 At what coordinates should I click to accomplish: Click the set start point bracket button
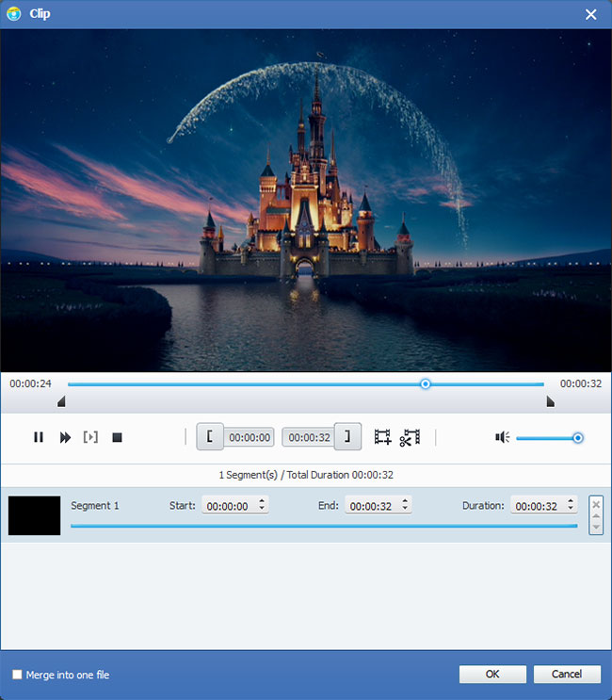point(210,436)
